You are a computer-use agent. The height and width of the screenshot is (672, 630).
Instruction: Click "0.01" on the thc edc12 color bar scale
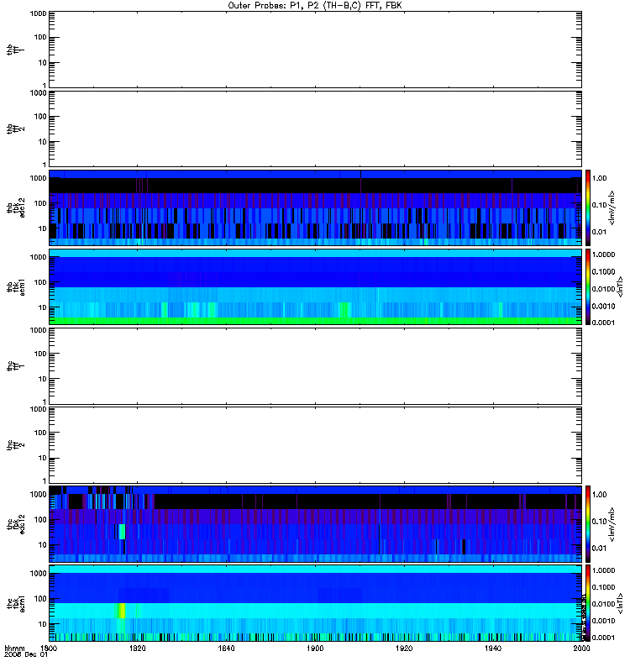[599, 548]
